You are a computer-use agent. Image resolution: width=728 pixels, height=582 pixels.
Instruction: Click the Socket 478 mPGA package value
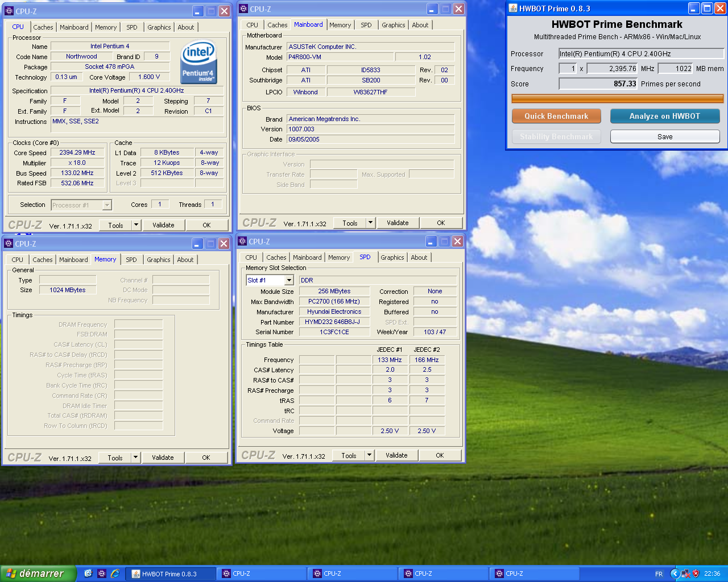(110, 66)
